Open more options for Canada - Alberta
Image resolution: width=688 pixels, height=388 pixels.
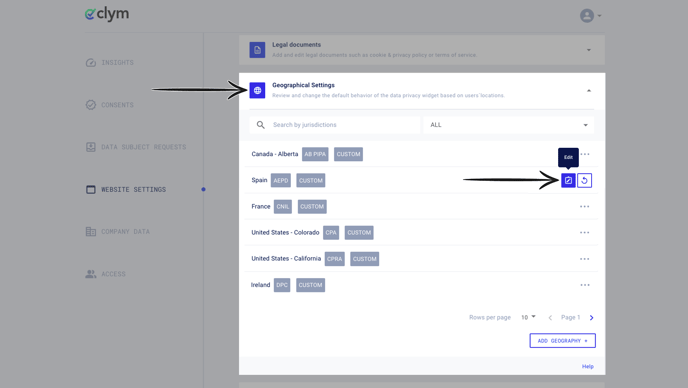coord(585,154)
